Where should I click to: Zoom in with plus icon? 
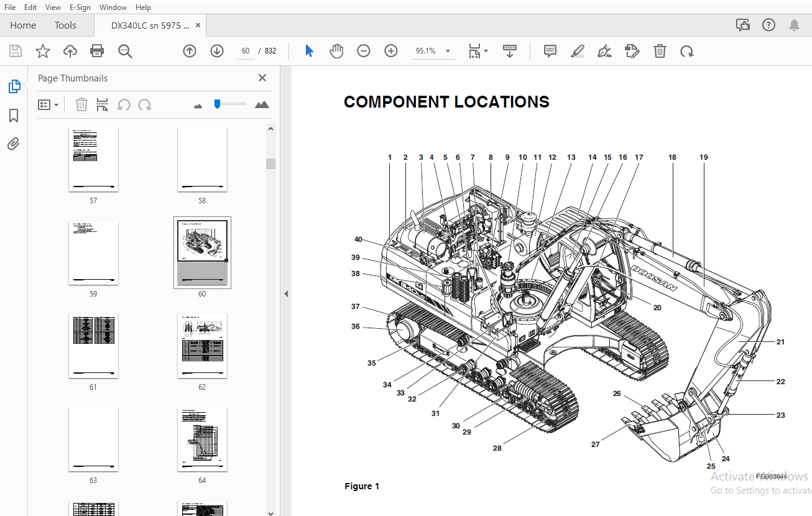pyautogui.click(x=391, y=51)
